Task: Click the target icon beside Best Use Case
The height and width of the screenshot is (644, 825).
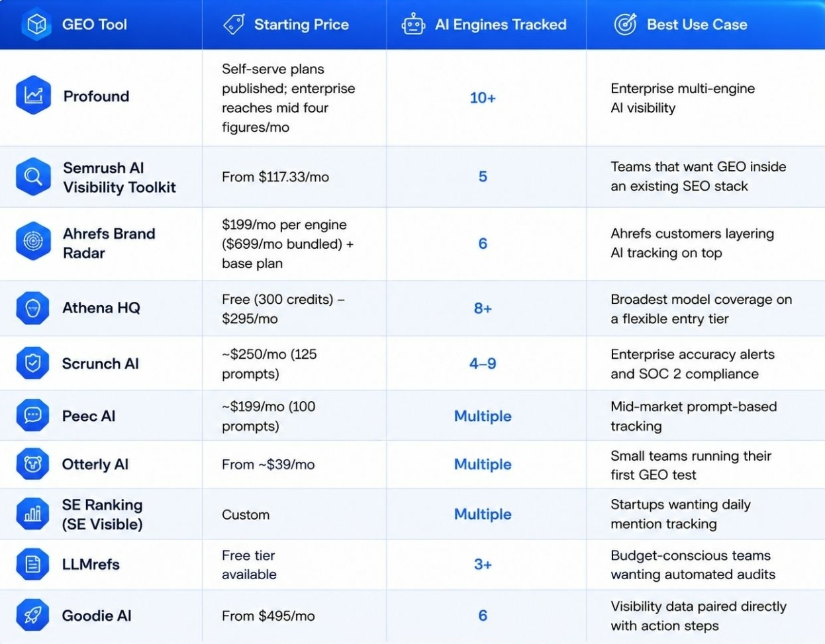Action: (625, 24)
